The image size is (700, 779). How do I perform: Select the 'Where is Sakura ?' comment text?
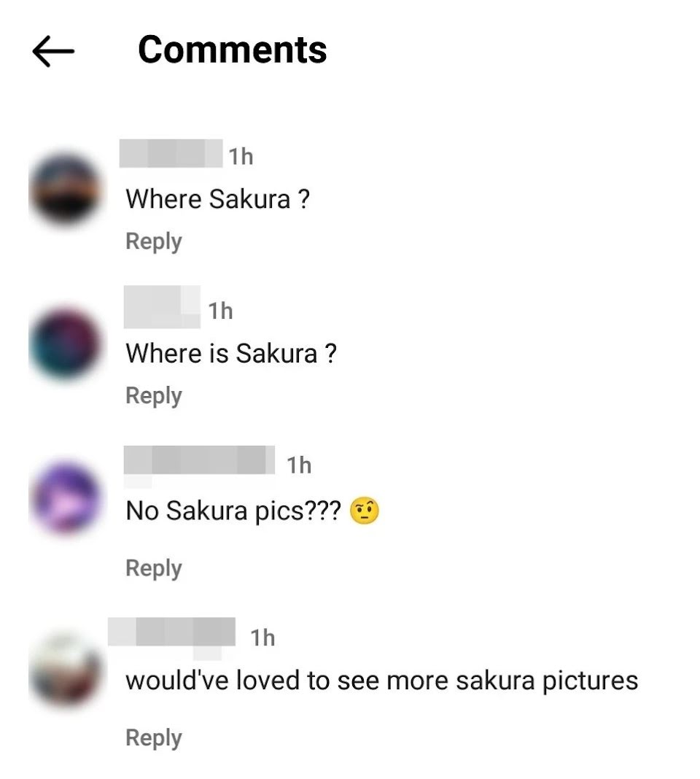pos(231,354)
